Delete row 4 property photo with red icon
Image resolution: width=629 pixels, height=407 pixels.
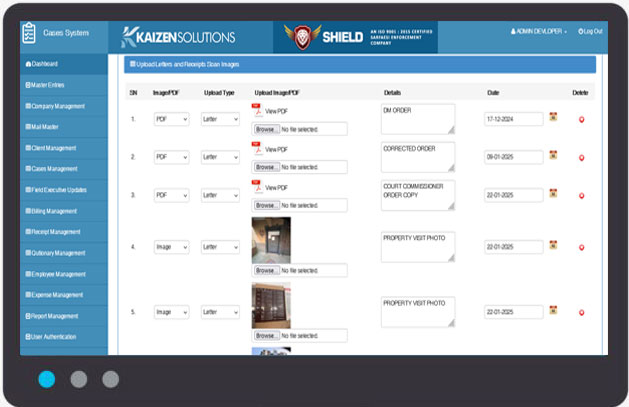click(x=581, y=248)
